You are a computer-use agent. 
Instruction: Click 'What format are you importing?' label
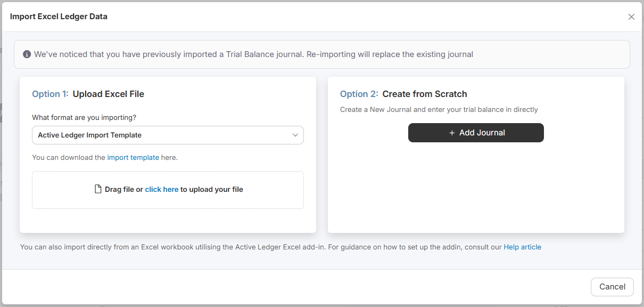(84, 118)
